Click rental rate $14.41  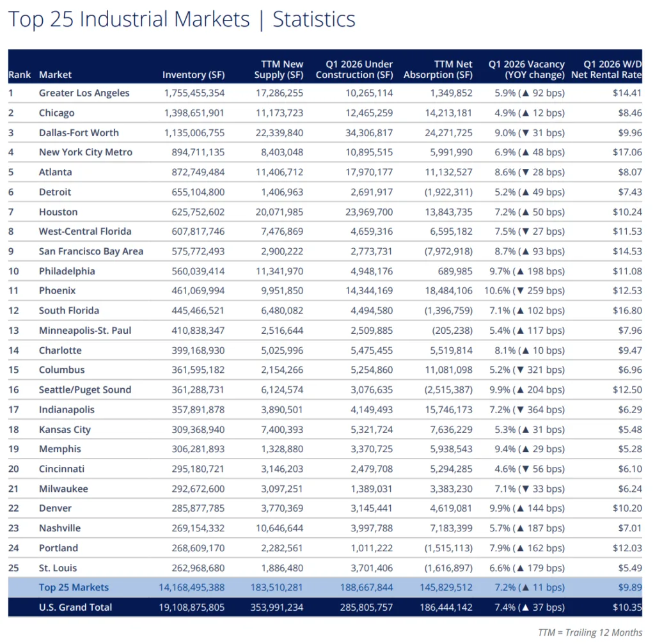[627, 93]
